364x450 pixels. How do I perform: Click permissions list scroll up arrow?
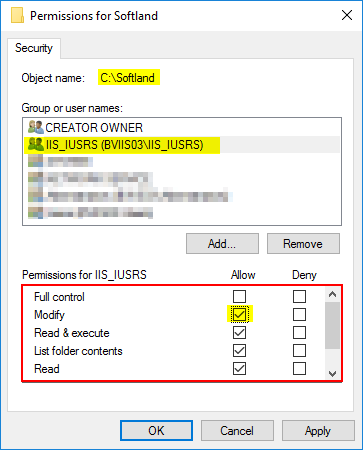(332, 294)
